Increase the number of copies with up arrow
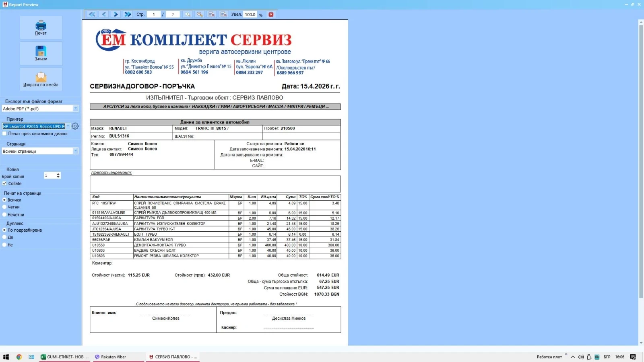Image resolution: width=644 pixels, height=362 pixels. pyautogui.click(x=58, y=174)
